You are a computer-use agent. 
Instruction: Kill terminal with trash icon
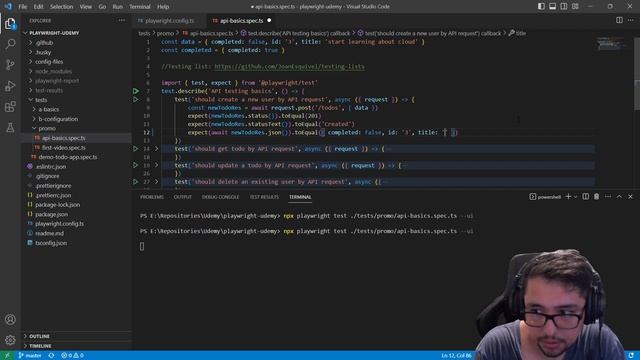(x=597, y=197)
